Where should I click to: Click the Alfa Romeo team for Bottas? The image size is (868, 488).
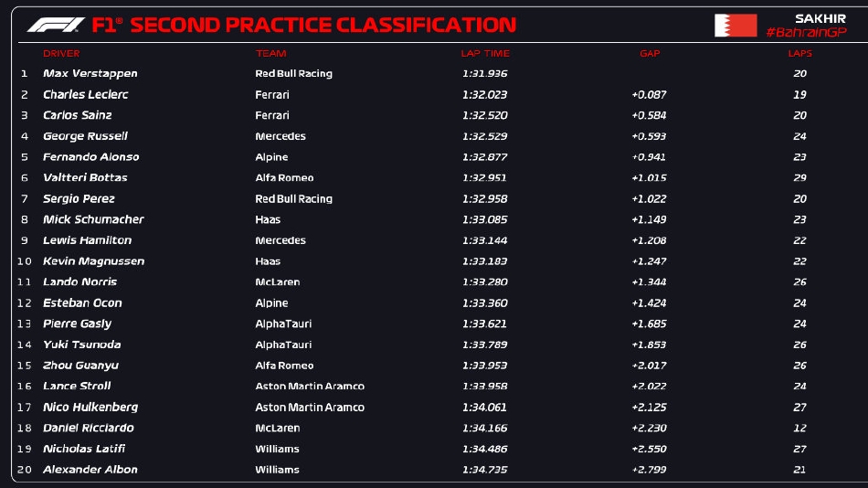[x=284, y=178]
